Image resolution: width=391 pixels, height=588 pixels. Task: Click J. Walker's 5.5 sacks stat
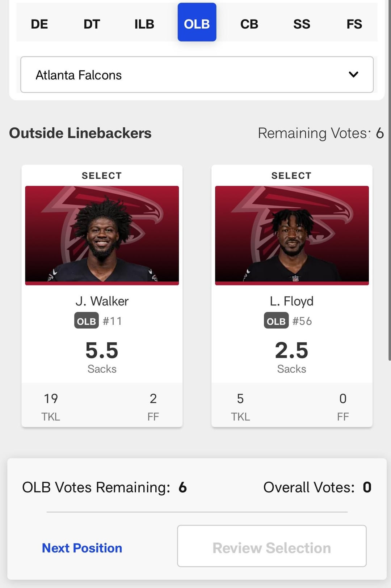[x=102, y=350]
